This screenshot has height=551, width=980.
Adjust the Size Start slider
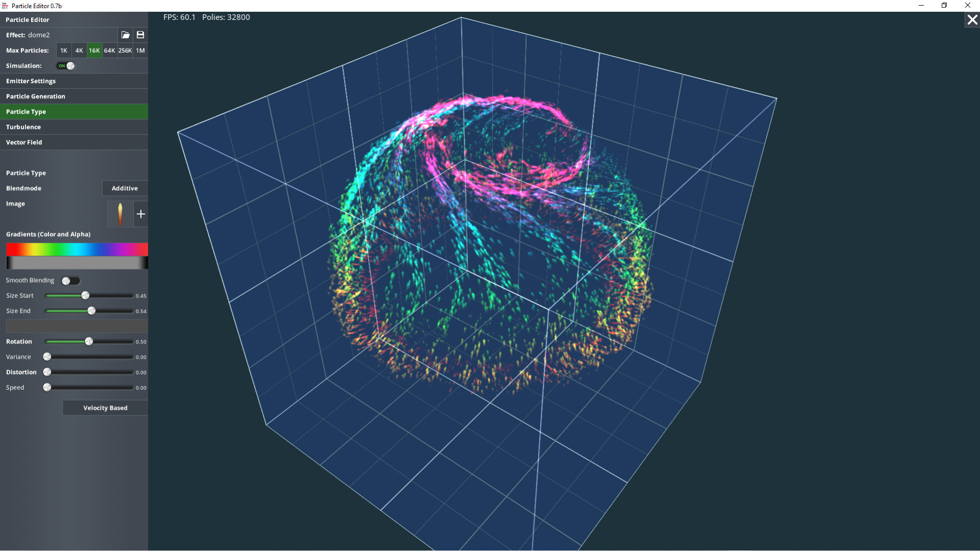pos(85,295)
